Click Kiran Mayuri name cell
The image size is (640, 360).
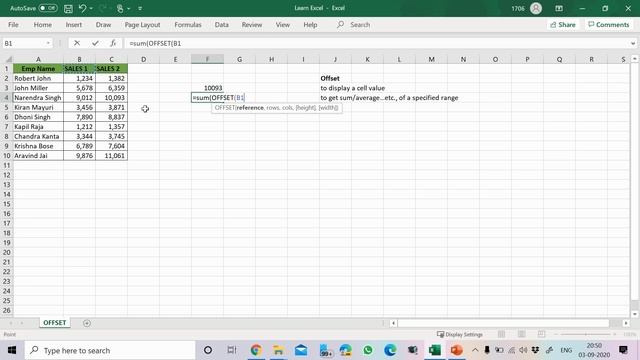click(x=38, y=107)
